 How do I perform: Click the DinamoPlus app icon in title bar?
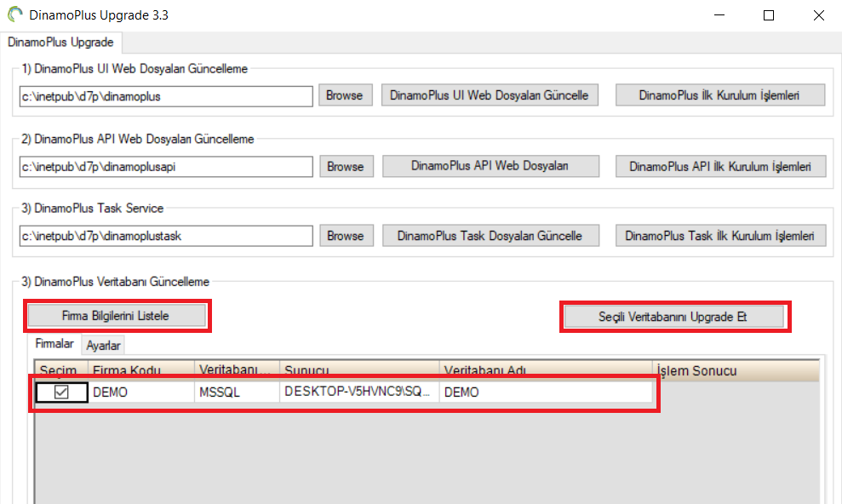coord(15,14)
